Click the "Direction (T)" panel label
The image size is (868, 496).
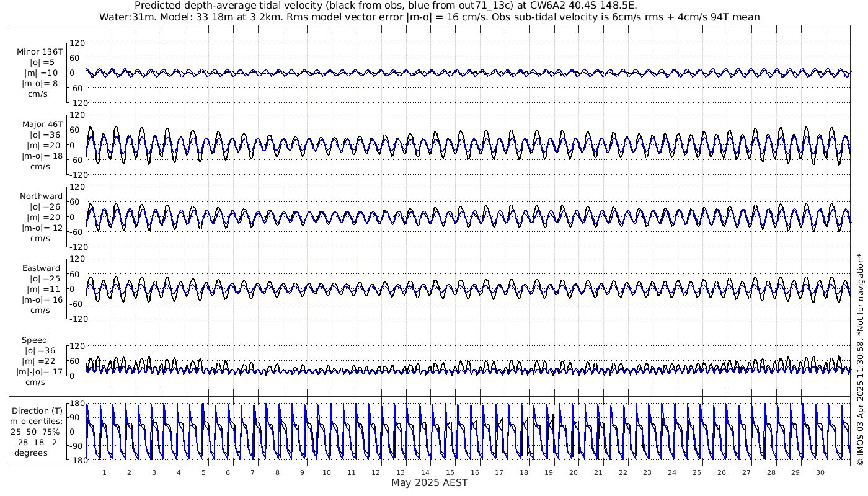point(37,410)
